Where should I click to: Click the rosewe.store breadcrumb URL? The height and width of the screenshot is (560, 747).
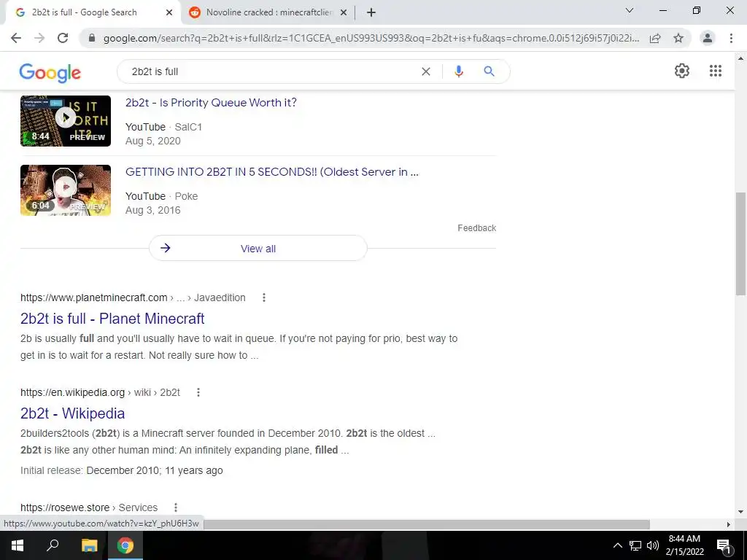(x=89, y=507)
